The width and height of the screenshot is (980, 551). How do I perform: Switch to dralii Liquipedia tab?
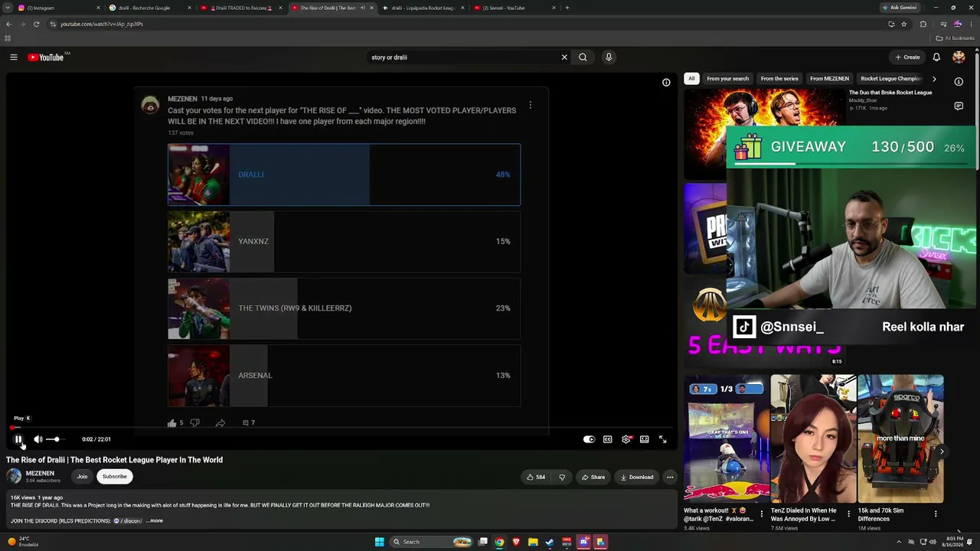(423, 8)
